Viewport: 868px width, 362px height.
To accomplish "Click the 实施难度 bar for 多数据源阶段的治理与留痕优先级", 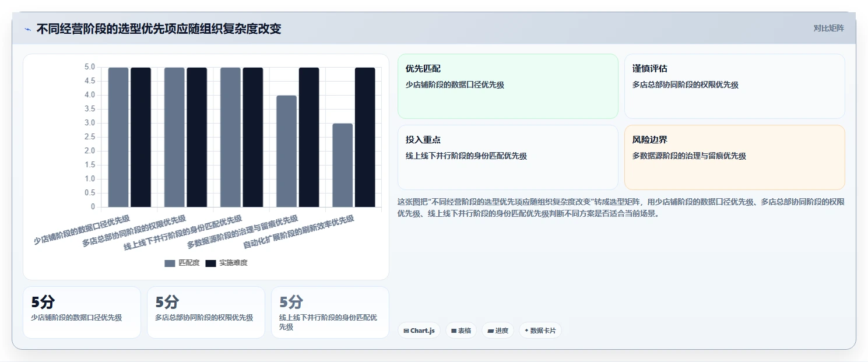I will click(x=309, y=137).
